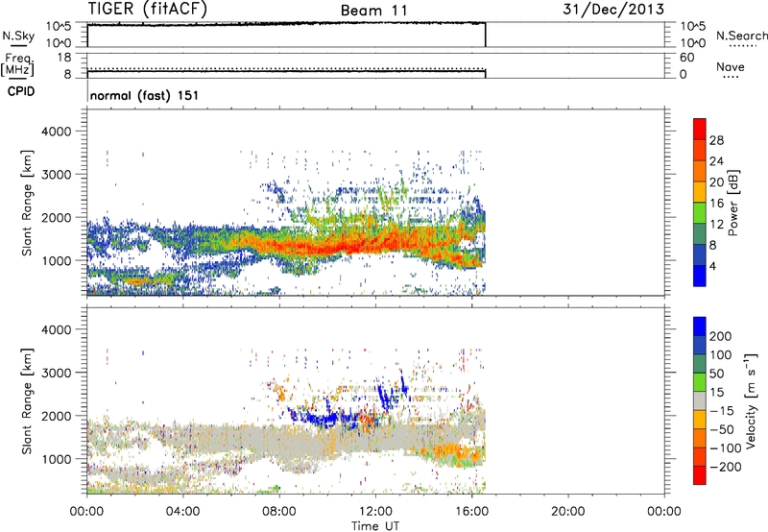This screenshot has height=532, width=768.
Task: Click the 31/Dec/2013 date label
Action: click(x=613, y=10)
